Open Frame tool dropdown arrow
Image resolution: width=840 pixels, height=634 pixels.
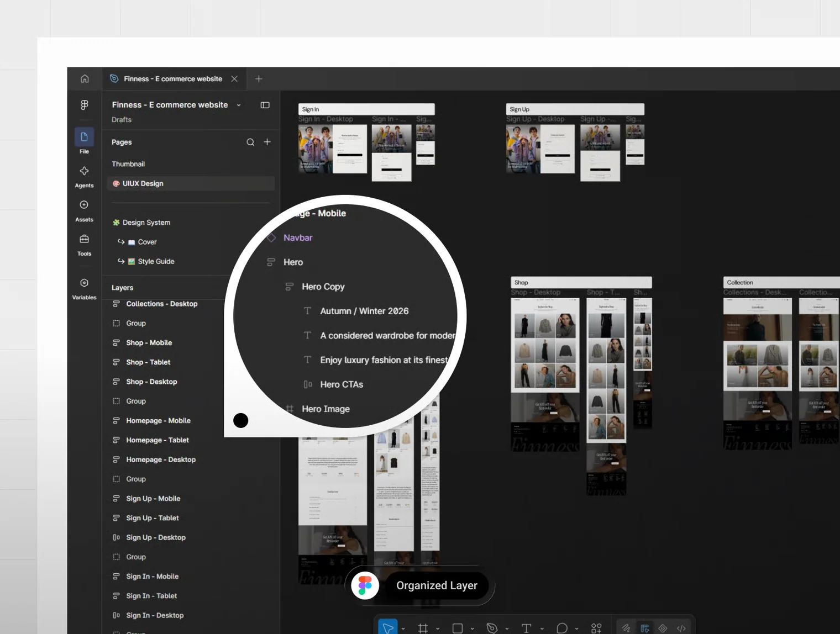pos(438,628)
